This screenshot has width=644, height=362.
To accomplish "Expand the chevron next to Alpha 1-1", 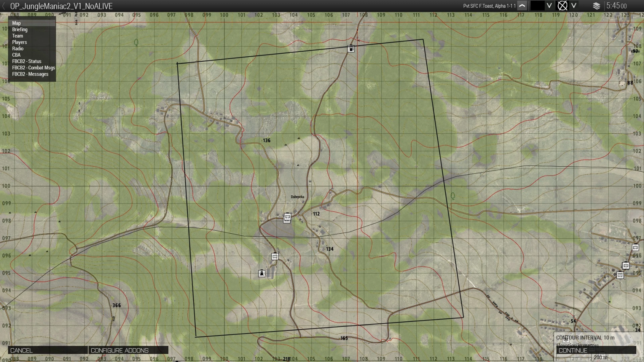I will (522, 6).
